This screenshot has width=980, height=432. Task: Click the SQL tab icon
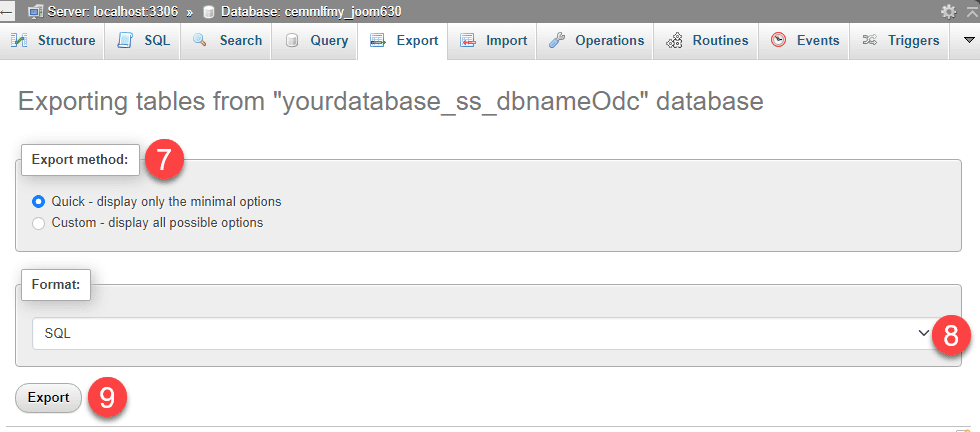(125, 41)
